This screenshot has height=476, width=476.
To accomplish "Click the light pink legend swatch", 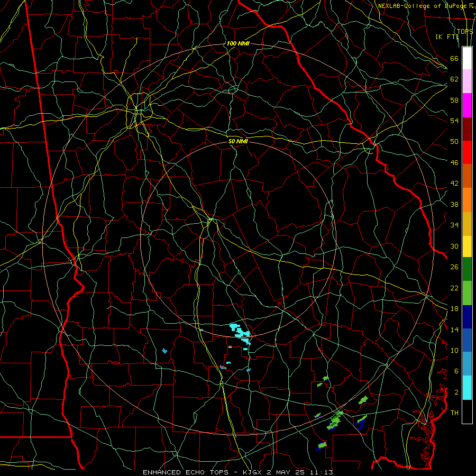I will pyautogui.click(x=467, y=81).
